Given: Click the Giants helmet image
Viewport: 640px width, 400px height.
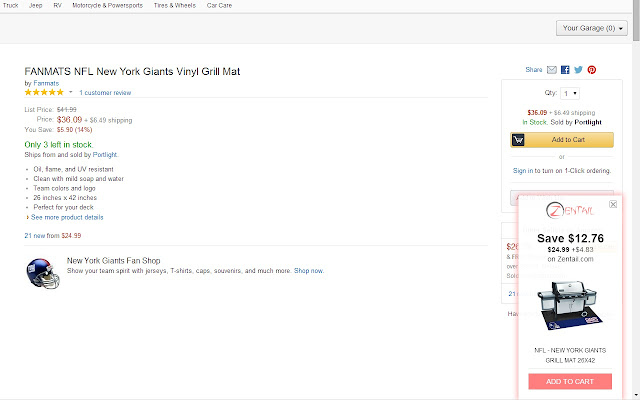Looking at the screenshot, I should pos(43,273).
